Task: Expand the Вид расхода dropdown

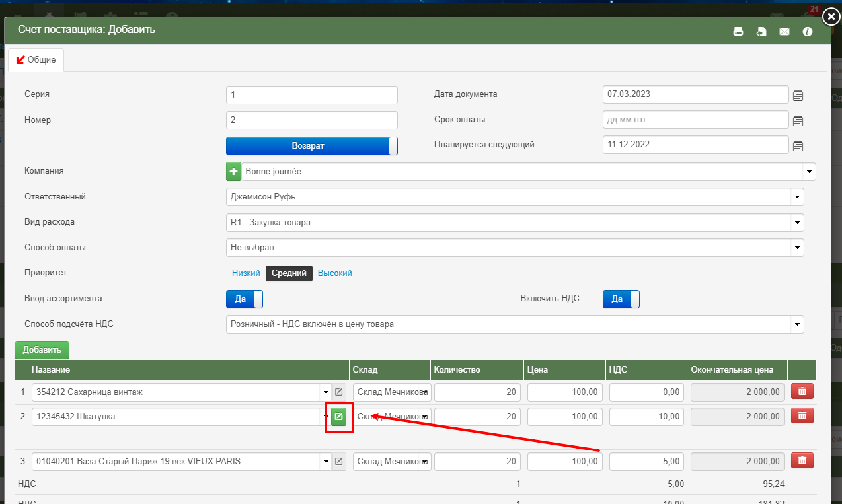Action: (x=798, y=223)
